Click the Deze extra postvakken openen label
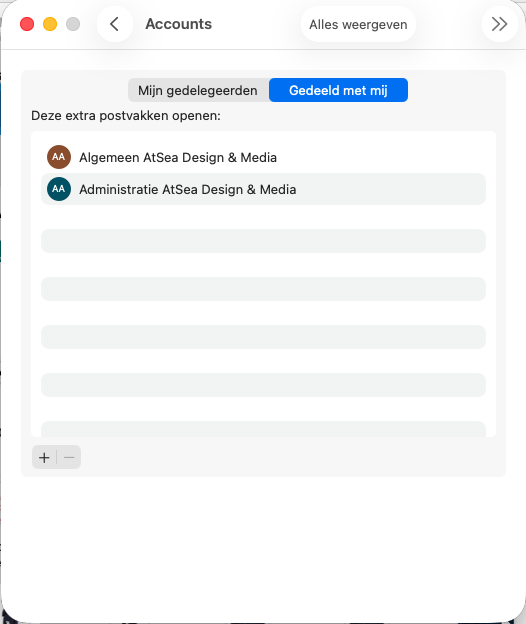 pyautogui.click(x=126, y=115)
